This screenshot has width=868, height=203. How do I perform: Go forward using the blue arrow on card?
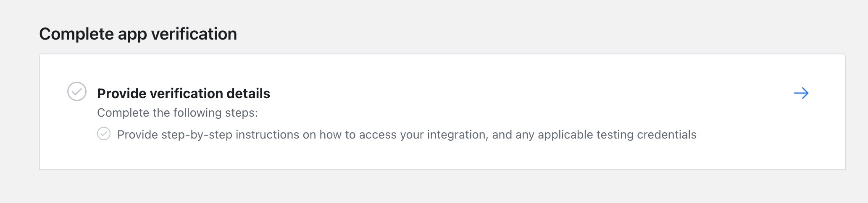pyautogui.click(x=801, y=93)
